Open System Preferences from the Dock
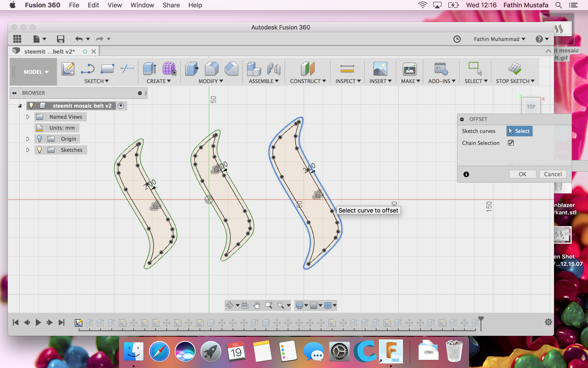The width and height of the screenshot is (588, 368). click(x=339, y=351)
